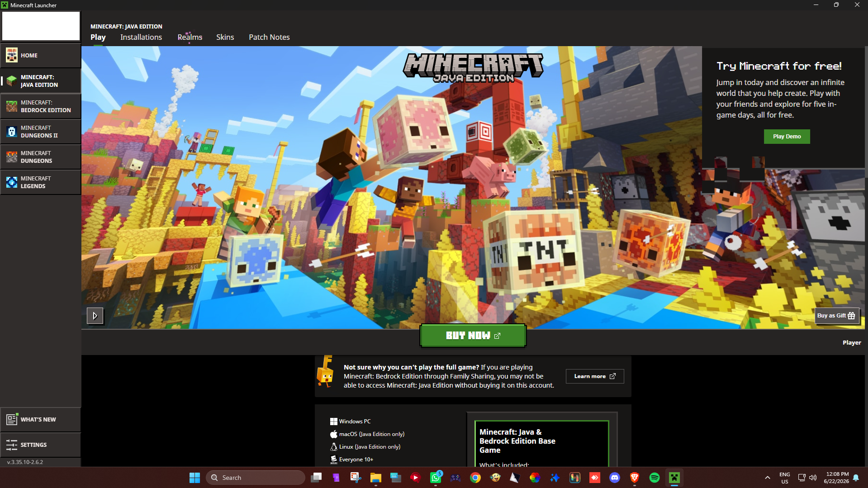Open Google Chrome from the taskbar
The image size is (868, 488).
tap(475, 478)
